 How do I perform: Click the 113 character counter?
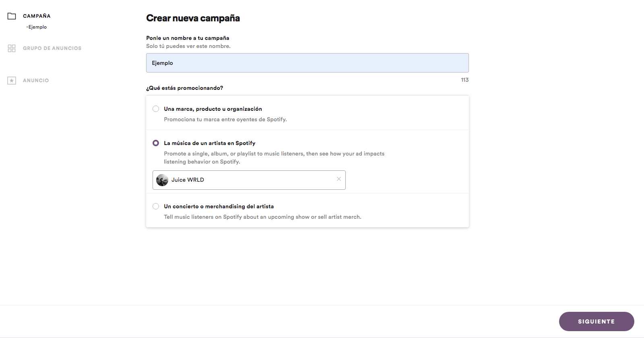click(464, 80)
